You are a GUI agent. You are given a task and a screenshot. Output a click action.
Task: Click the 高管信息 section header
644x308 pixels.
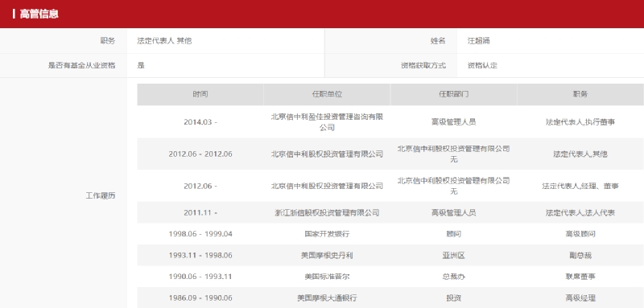tap(39, 14)
